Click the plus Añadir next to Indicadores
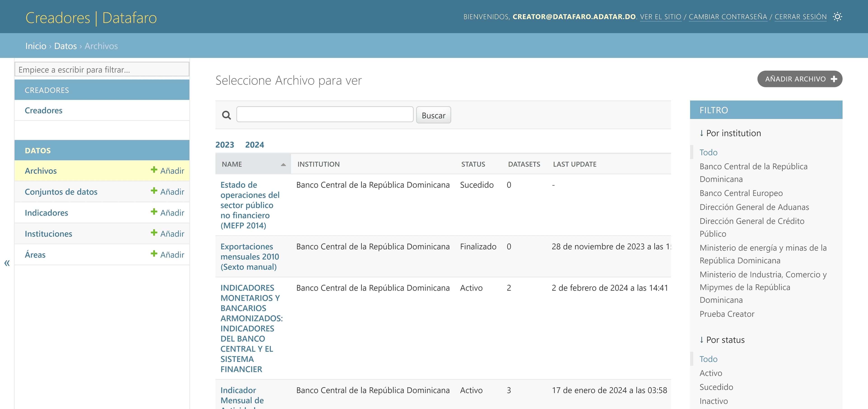The width and height of the screenshot is (868, 409). [x=167, y=212]
